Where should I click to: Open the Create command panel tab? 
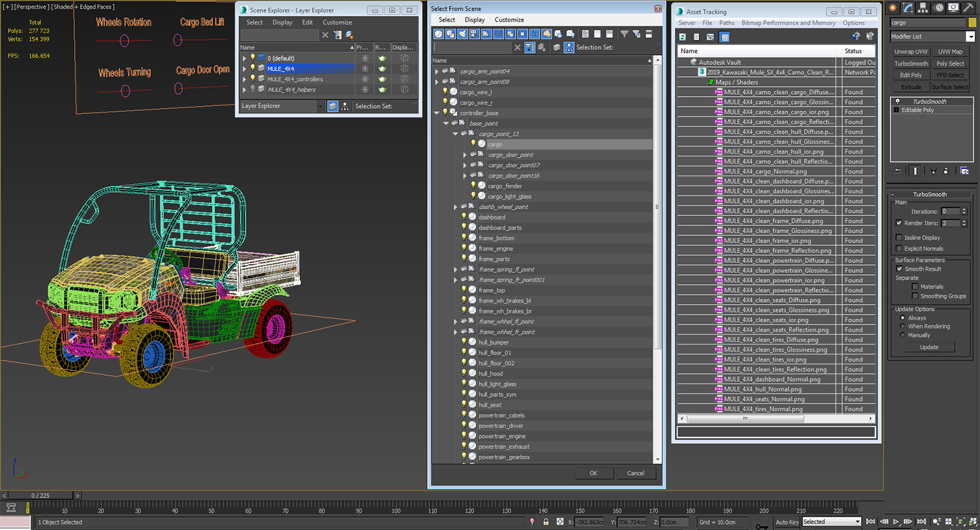coord(894,7)
